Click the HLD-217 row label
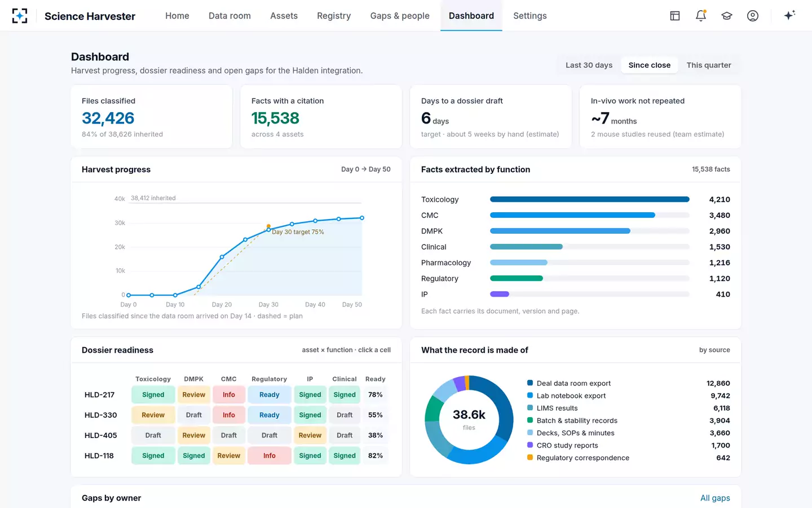The image size is (812, 508). coord(99,395)
